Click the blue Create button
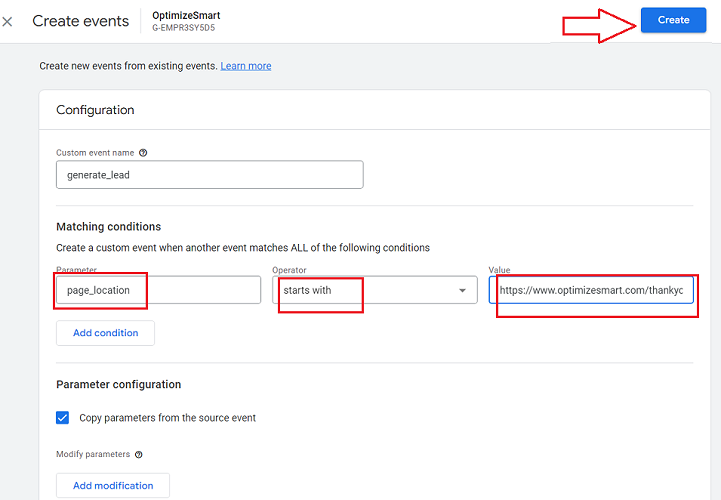721x500 pixels. pyautogui.click(x=673, y=20)
